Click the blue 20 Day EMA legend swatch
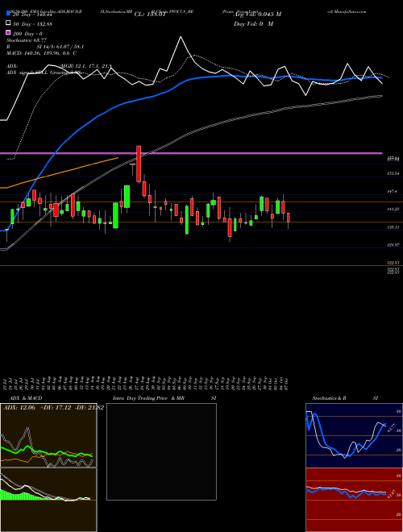 (8, 14)
